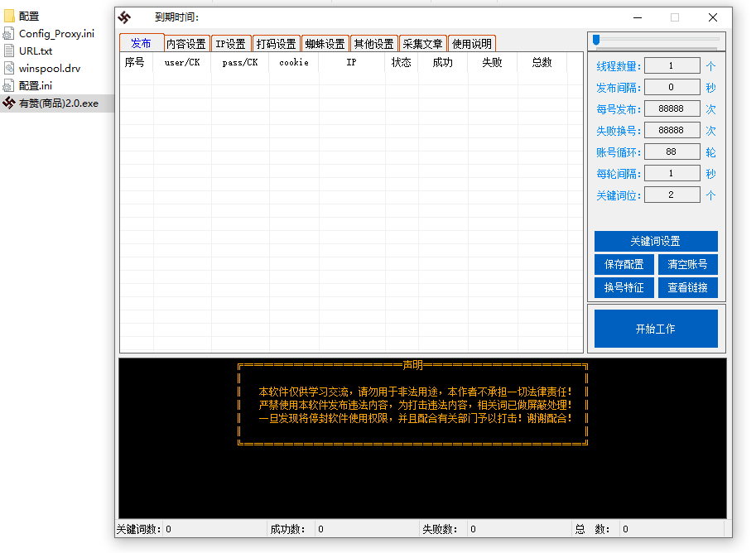Select the winspool.drv file icon
756x553 pixels.
pos(39,68)
